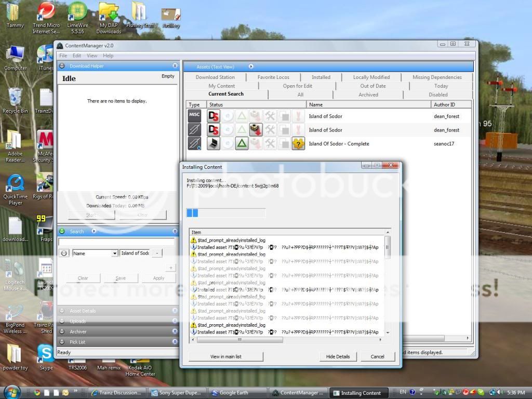Click the Download Station status icon in first row
This screenshot has width=532, height=399.
tap(213, 116)
